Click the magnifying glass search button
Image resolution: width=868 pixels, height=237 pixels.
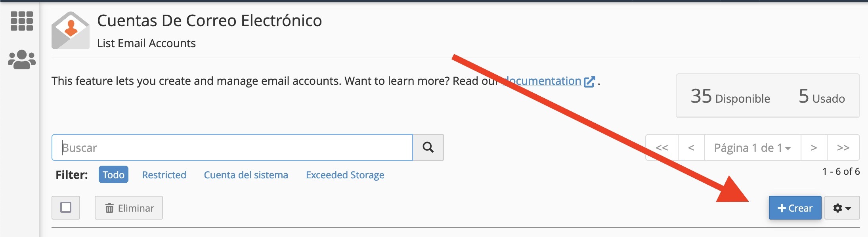tap(428, 147)
